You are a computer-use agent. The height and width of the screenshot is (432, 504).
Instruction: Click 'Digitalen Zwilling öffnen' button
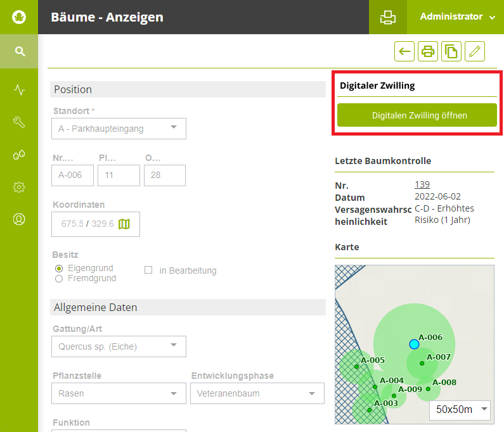click(417, 115)
